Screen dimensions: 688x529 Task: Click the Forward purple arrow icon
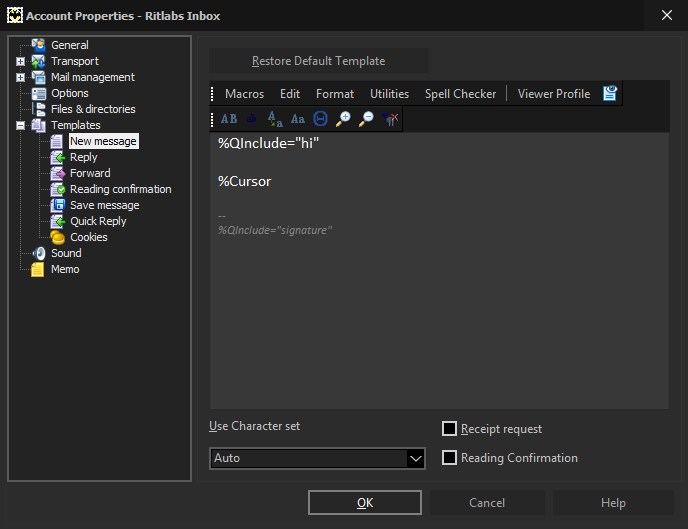click(57, 173)
